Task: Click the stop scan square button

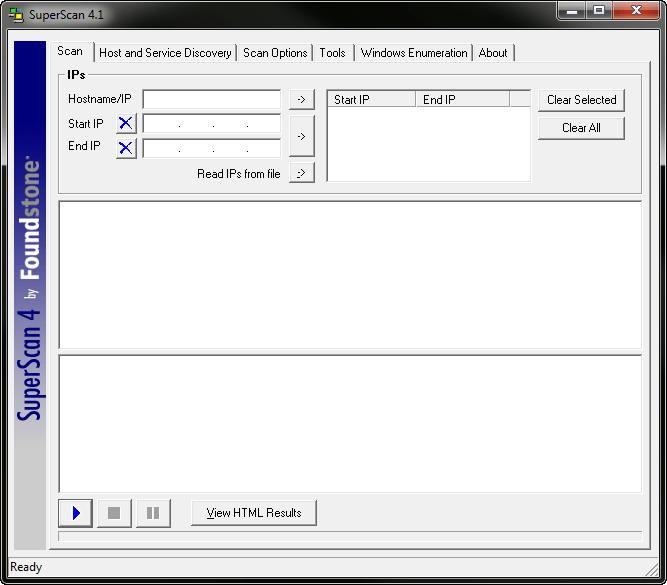Action: [x=114, y=513]
